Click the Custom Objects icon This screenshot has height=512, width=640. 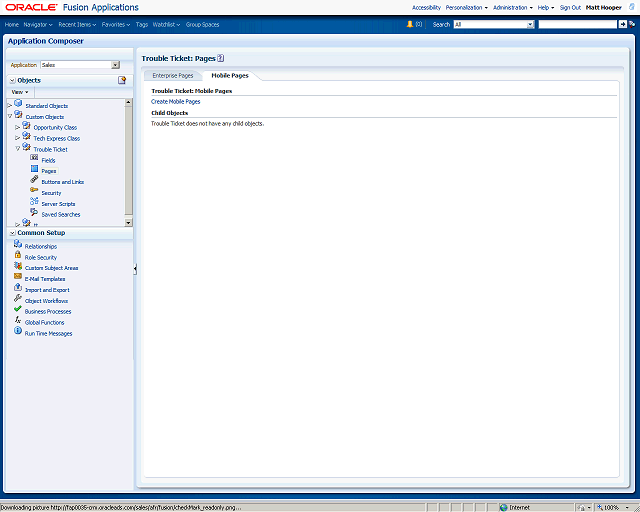coord(18,114)
